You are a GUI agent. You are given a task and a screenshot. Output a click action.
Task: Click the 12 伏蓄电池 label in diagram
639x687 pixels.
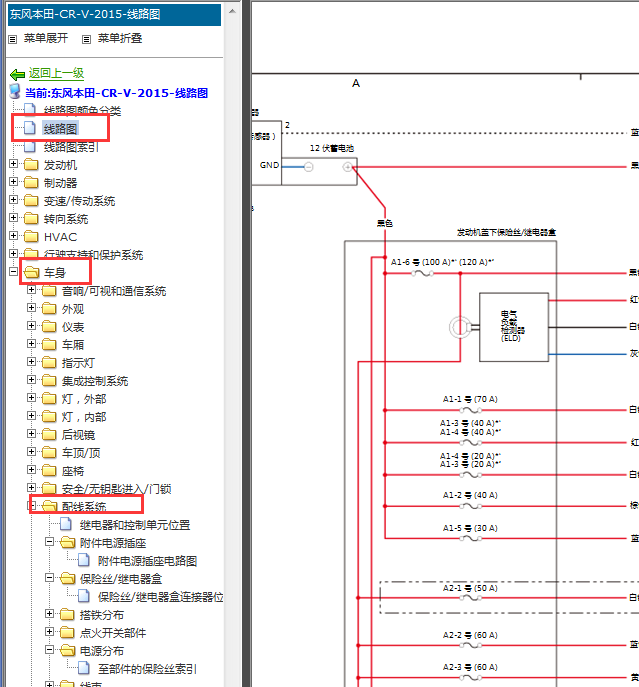332,148
